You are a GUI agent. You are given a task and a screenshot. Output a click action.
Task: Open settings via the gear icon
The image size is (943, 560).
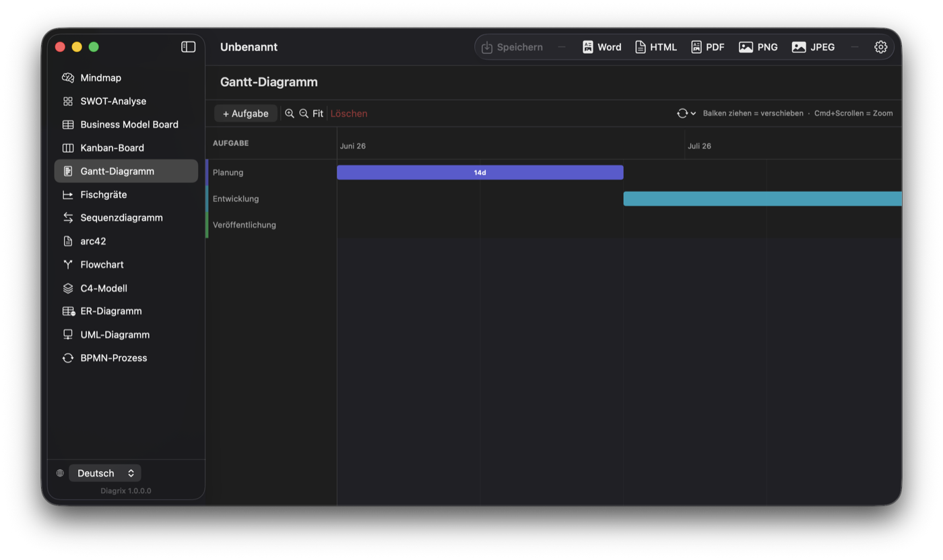tap(881, 47)
